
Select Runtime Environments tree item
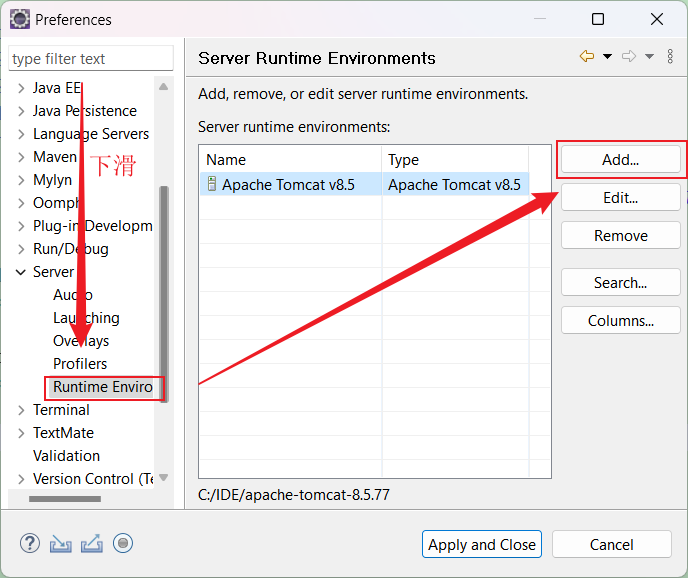pyautogui.click(x=103, y=387)
